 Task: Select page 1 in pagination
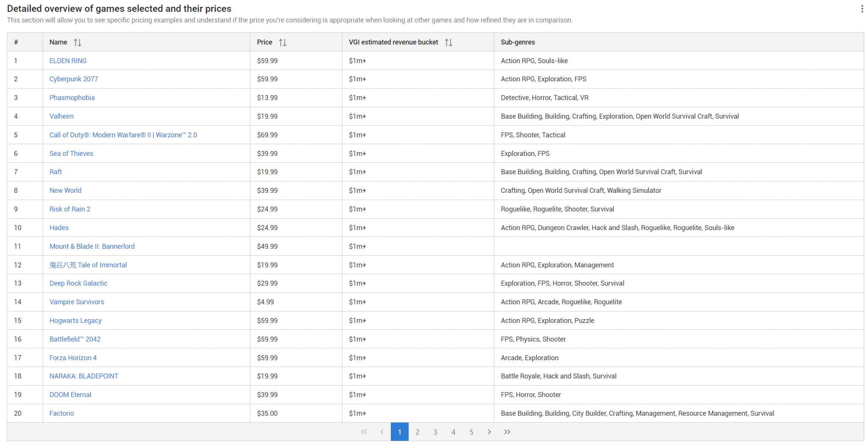400,432
